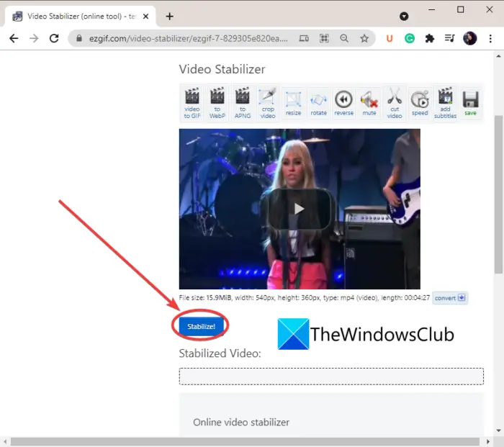Select the Video Stabilizer browser tab
Screen dimensions: 504x447
(x=81, y=16)
